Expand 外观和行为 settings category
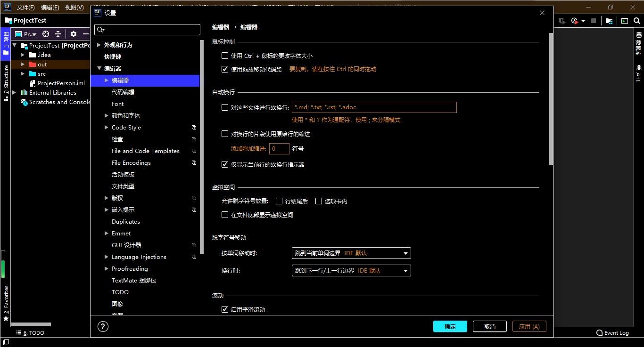The height and width of the screenshot is (347, 644). [x=99, y=45]
